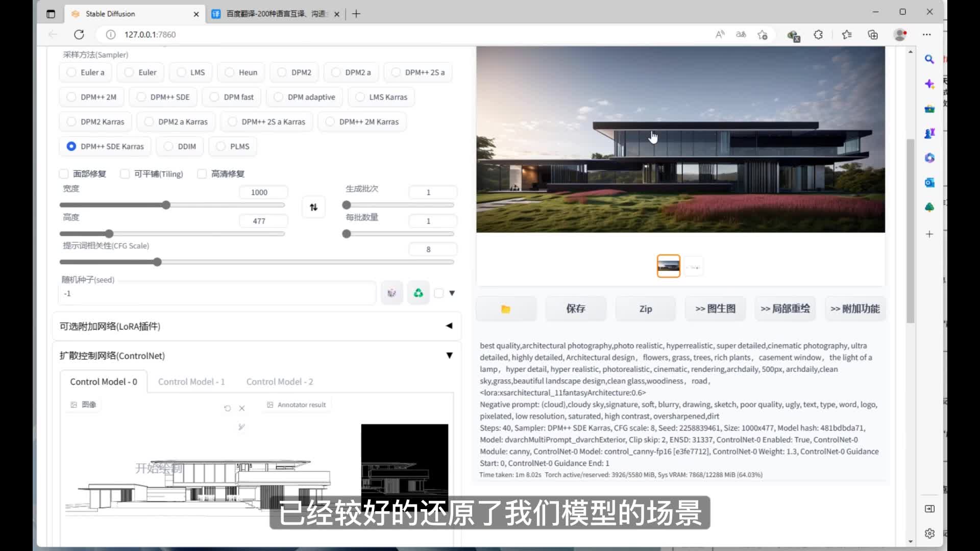Click the 保存 button
Viewport: 980px width, 551px height.
click(x=576, y=309)
